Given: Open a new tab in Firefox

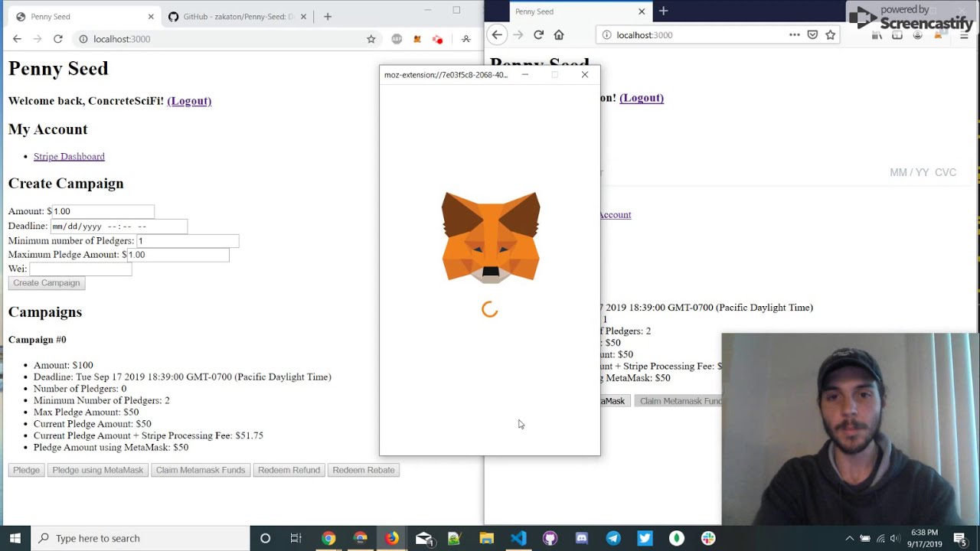Looking at the screenshot, I should pyautogui.click(x=663, y=11).
